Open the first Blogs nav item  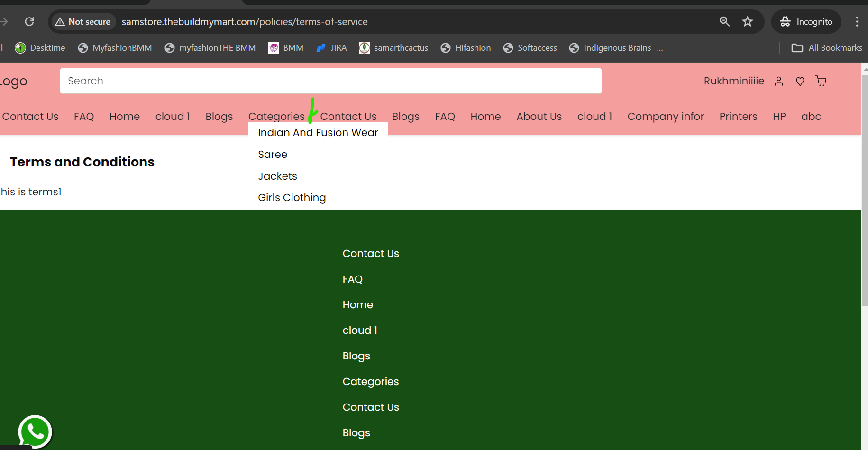coord(219,117)
